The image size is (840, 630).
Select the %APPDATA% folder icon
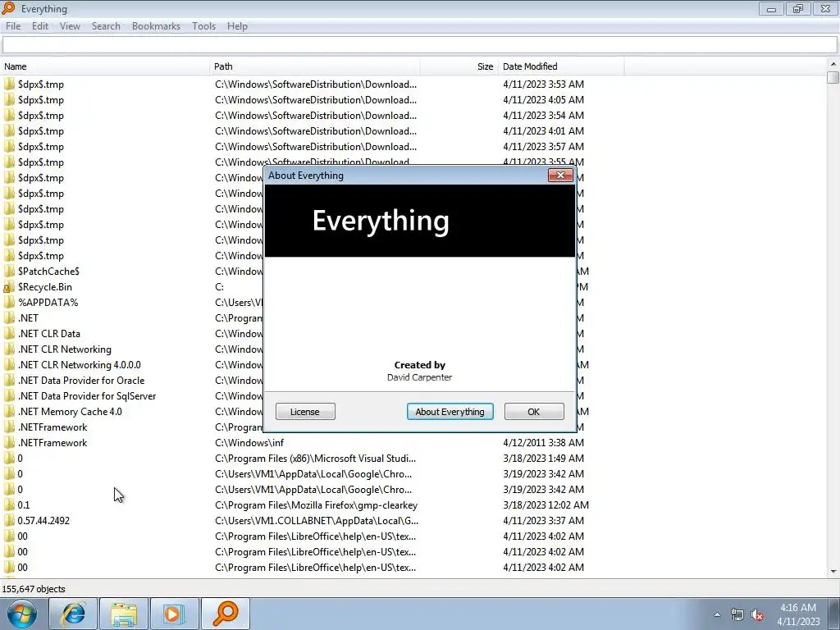click(9, 303)
